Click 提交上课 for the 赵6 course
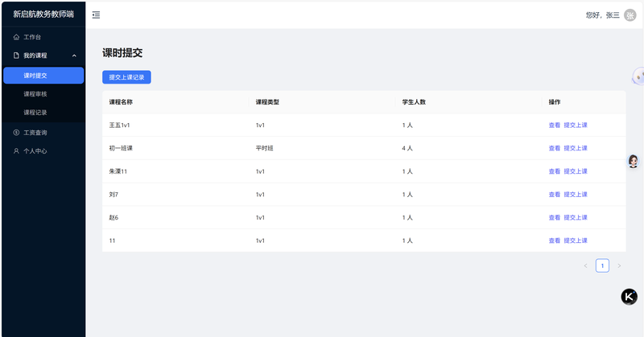 click(x=576, y=217)
